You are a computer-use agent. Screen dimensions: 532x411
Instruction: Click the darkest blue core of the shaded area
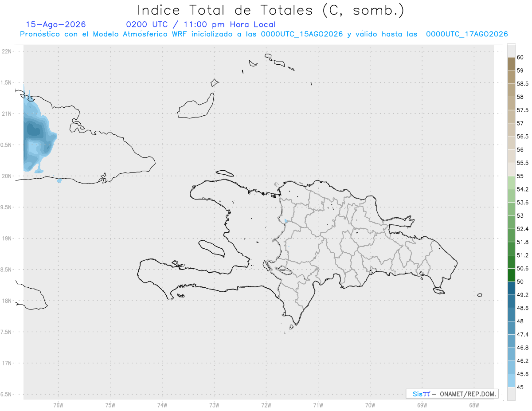click(33, 130)
